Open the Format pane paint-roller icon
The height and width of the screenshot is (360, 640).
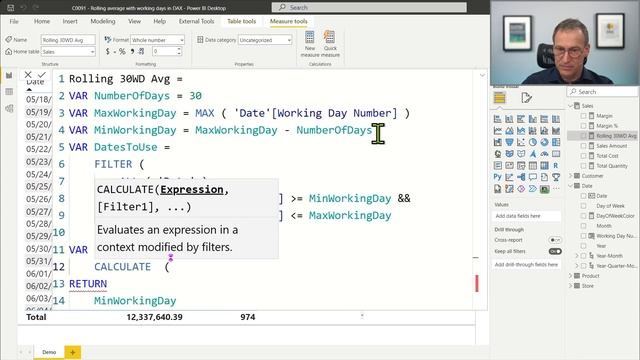click(527, 98)
